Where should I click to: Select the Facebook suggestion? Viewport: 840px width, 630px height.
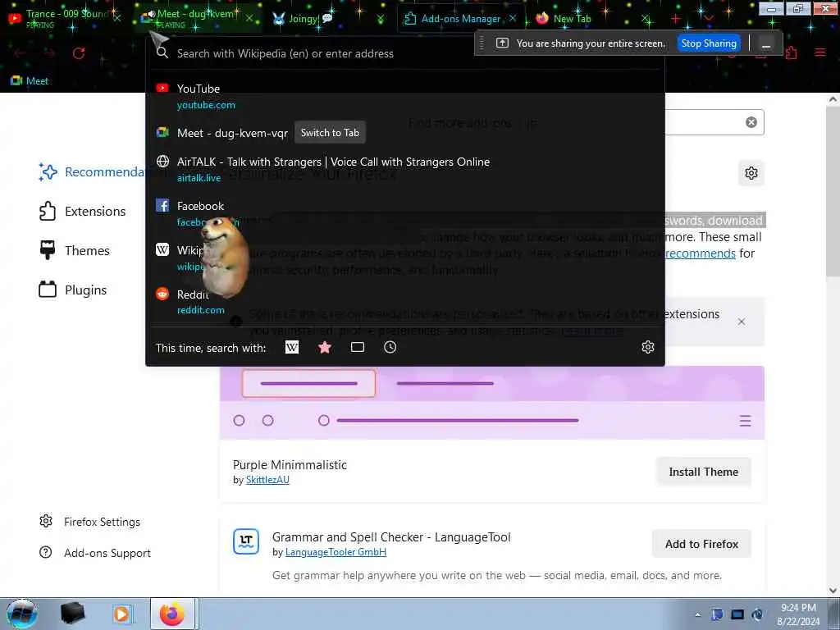405,213
